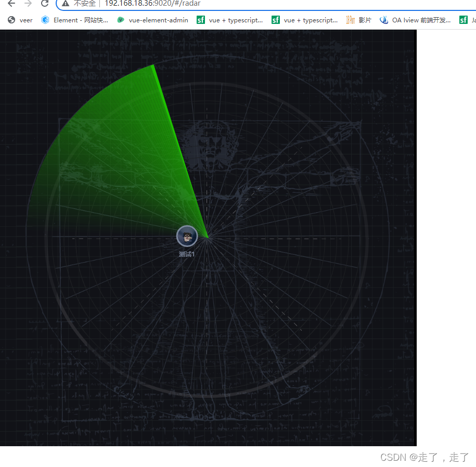Viewport: 476px width, 467px height.
Task: Click the address bar URL 192.168.18.36:9020/#/radar
Action: [152, 3]
